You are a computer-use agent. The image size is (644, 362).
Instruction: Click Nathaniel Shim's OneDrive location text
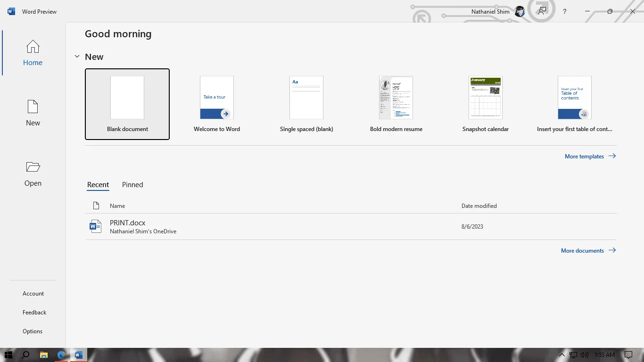pyautogui.click(x=143, y=231)
